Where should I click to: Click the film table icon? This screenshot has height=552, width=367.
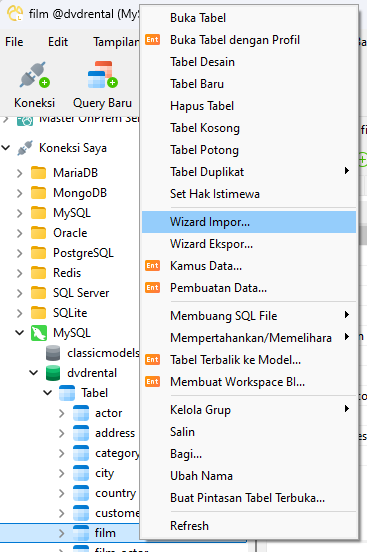81,533
